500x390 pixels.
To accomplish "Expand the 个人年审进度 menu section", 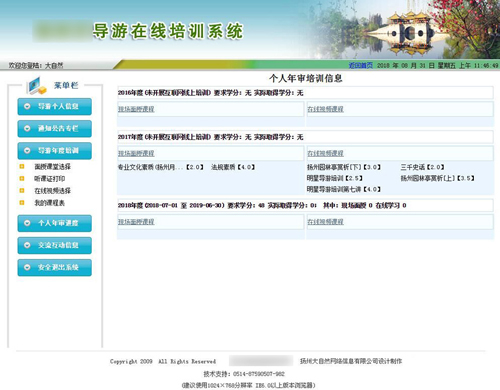I will pos(55,223).
